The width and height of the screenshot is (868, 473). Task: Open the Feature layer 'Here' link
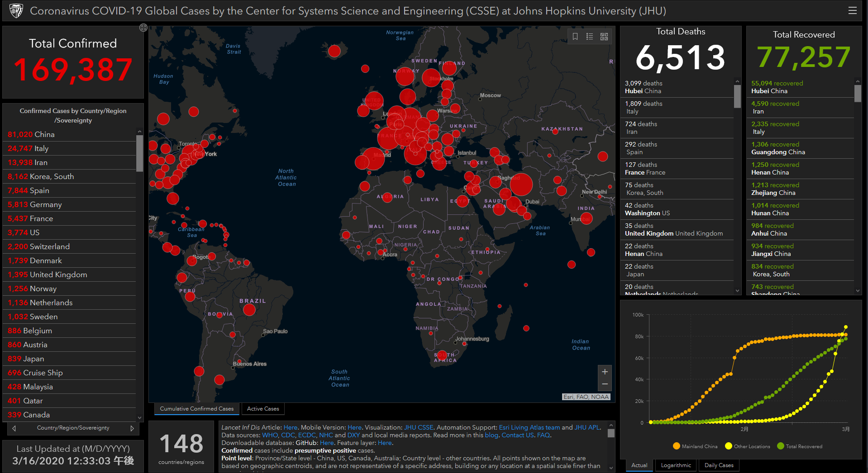(385, 443)
